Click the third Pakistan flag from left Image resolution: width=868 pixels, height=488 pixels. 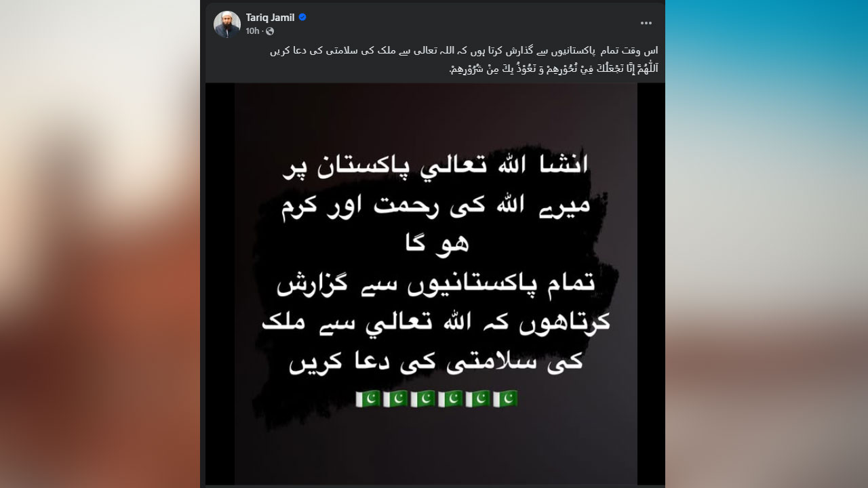[x=423, y=399]
